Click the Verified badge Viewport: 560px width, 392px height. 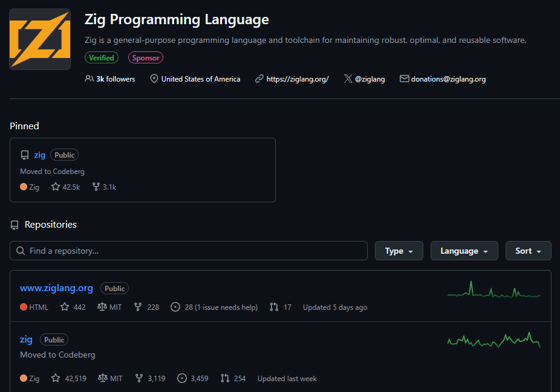pyautogui.click(x=101, y=57)
